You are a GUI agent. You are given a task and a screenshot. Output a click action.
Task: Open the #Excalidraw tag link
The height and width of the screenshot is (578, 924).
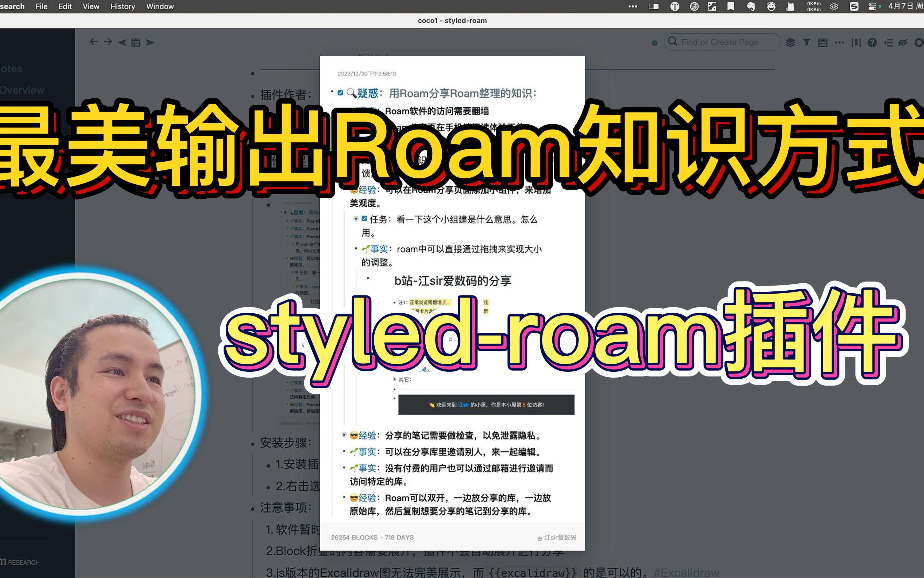687,572
